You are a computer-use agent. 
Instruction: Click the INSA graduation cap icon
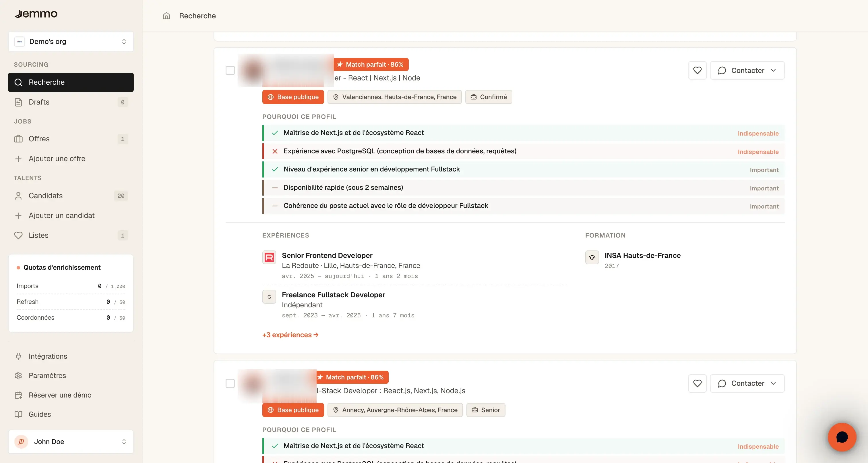(592, 258)
